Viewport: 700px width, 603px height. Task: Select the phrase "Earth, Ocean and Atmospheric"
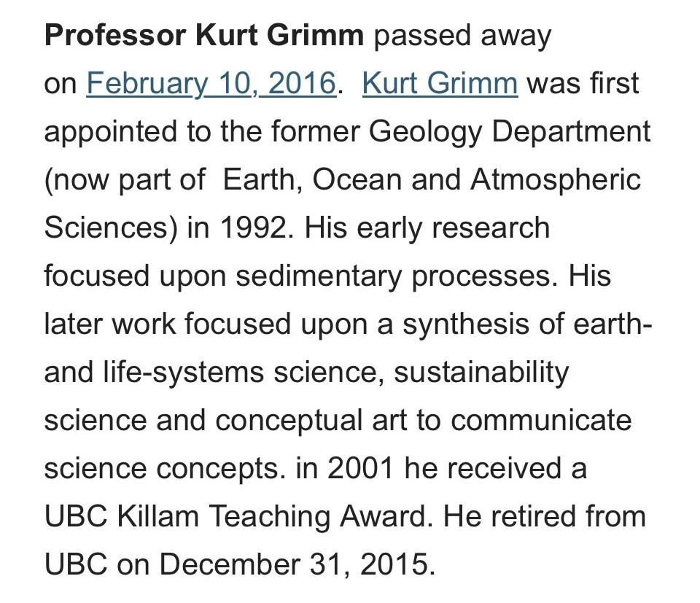click(432, 180)
